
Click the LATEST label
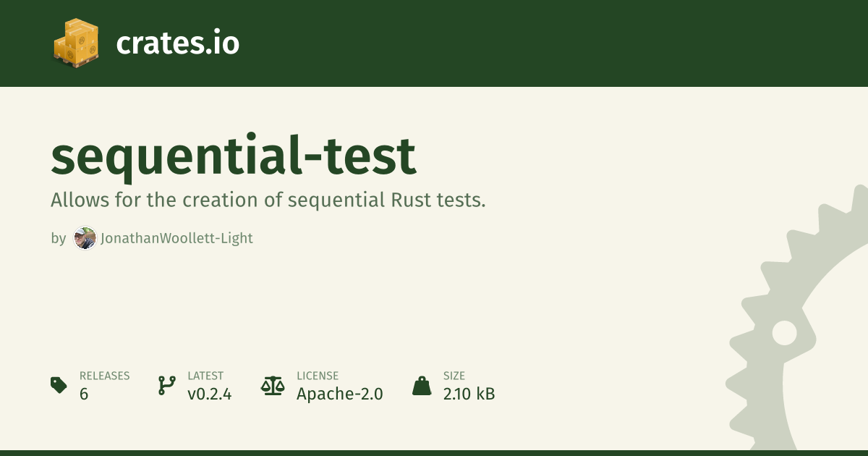205,376
